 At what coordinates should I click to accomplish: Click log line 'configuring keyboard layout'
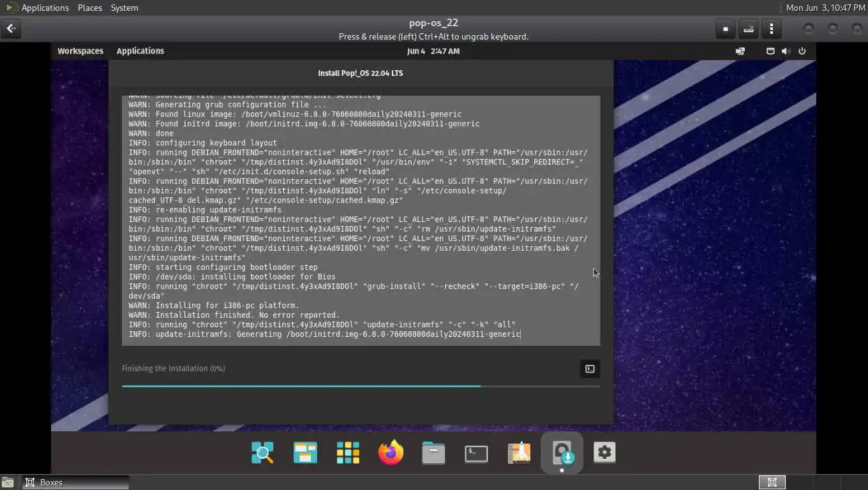216,143
